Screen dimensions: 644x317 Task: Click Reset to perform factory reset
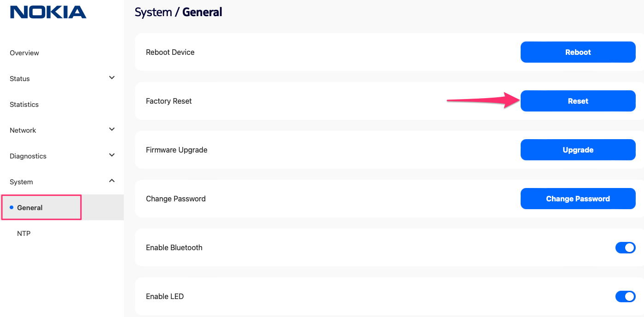[x=578, y=101]
